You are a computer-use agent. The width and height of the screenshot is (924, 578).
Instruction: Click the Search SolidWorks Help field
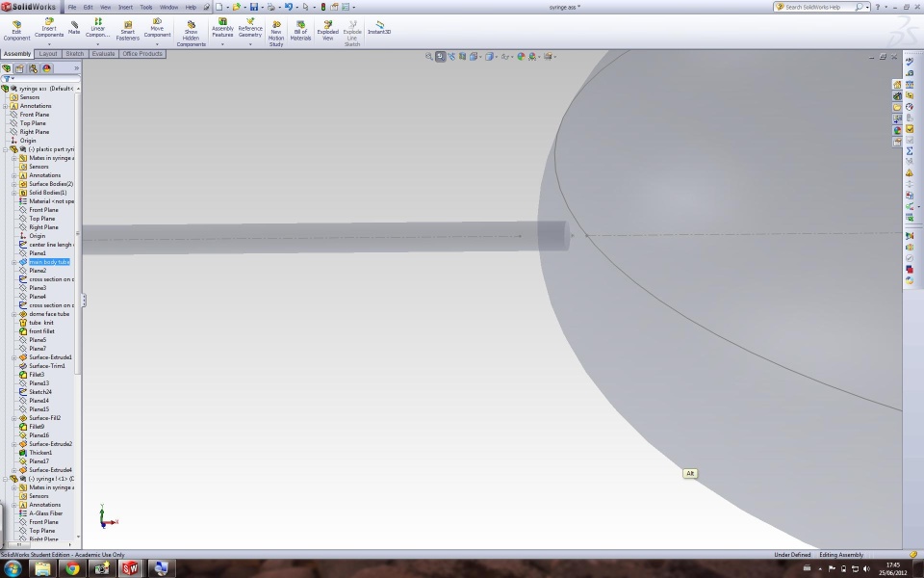pos(819,7)
